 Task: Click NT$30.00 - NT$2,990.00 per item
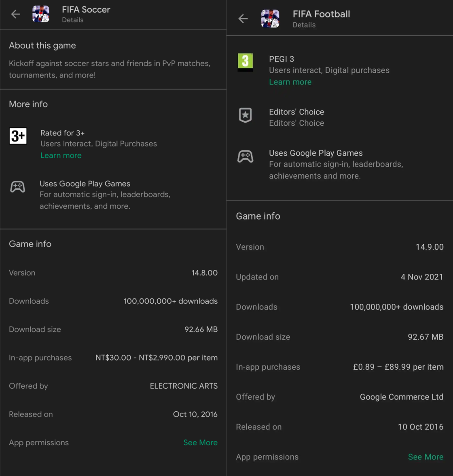click(157, 358)
